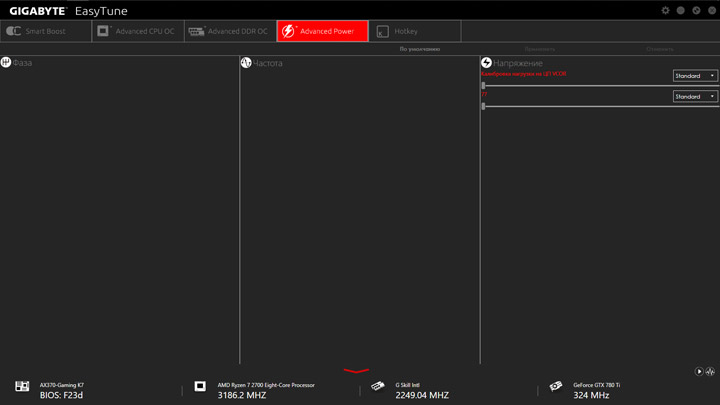
Task: Click the 3186.2 MHZ CPU frequency
Action: 242,395
